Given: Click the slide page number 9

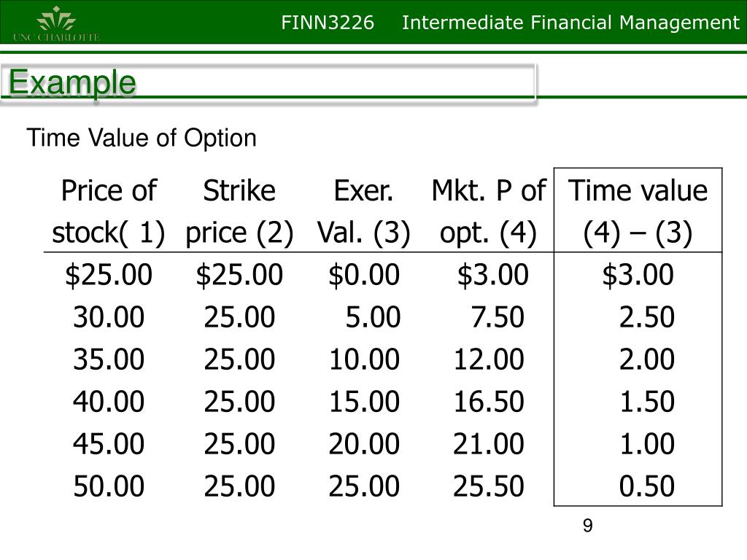Looking at the screenshot, I should (587, 526).
